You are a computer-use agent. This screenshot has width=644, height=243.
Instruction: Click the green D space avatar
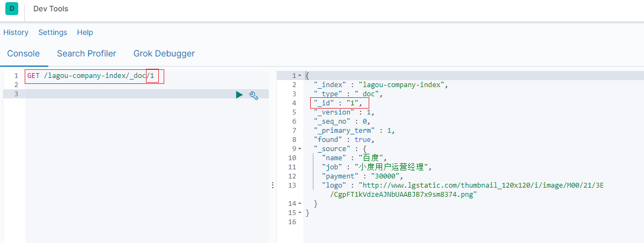[x=11, y=9]
